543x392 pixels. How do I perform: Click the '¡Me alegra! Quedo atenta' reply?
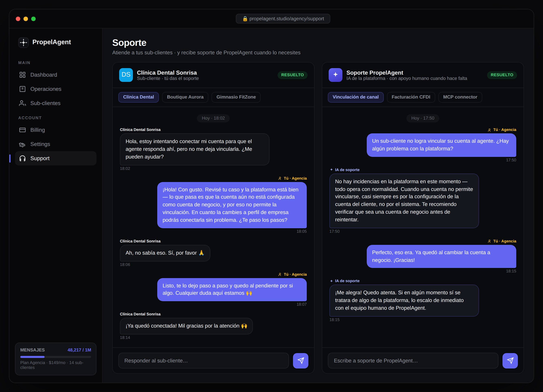click(x=404, y=301)
